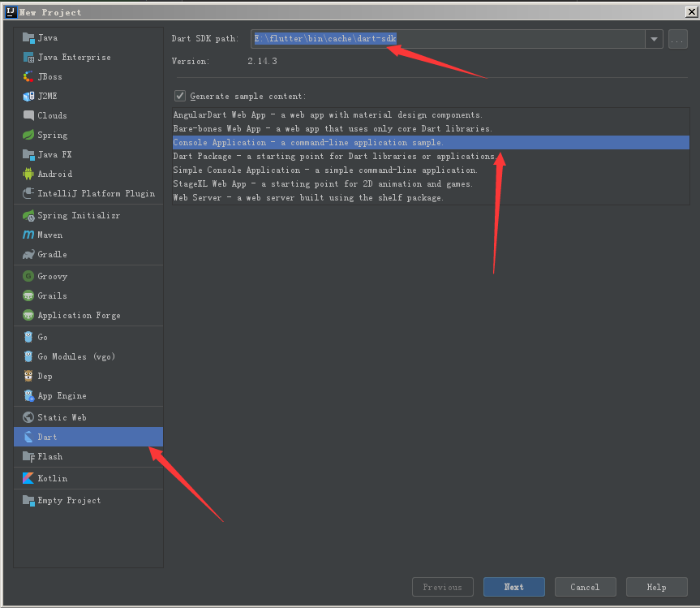This screenshot has width=700, height=608.
Task: Select Web Server template
Action: coord(431,198)
